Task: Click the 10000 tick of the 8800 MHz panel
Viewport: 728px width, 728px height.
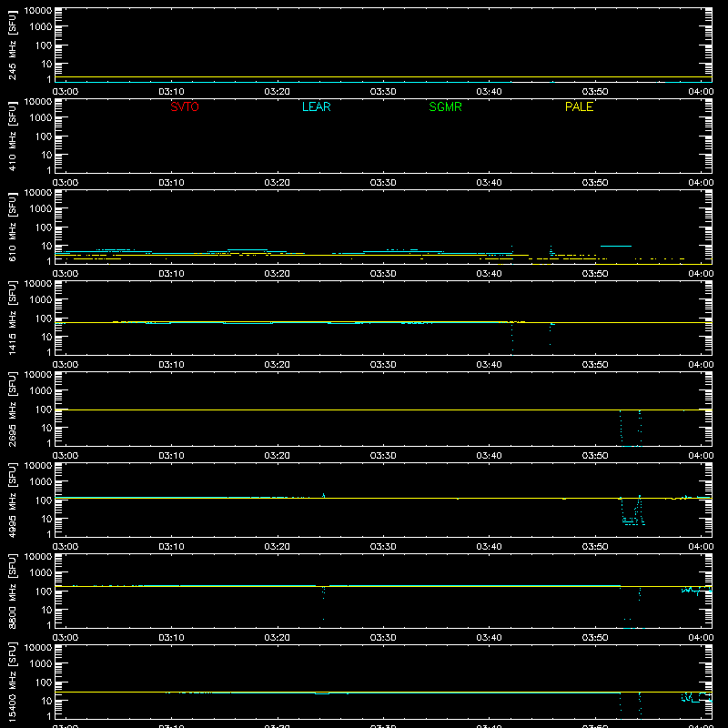Action: pyautogui.click(x=38, y=557)
